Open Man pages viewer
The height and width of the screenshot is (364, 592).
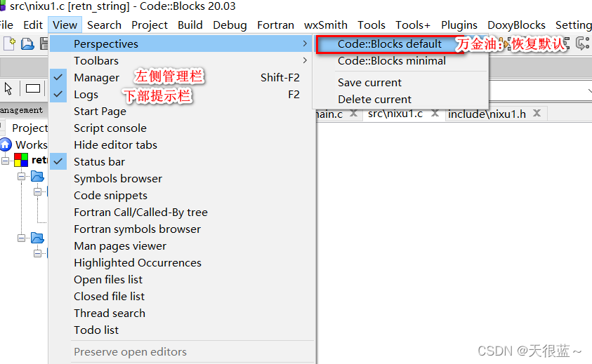183,246
